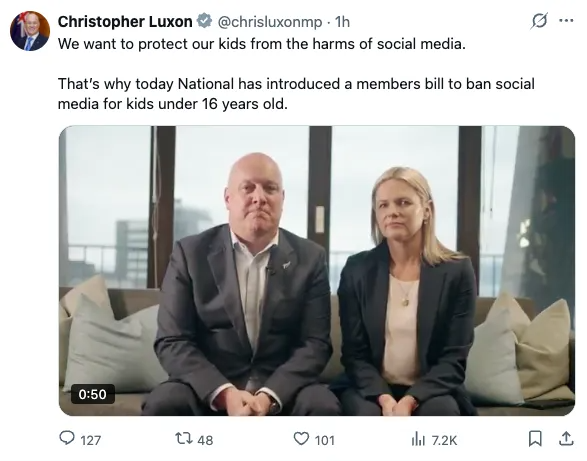Like the post with heart icon

coord(301,439)
